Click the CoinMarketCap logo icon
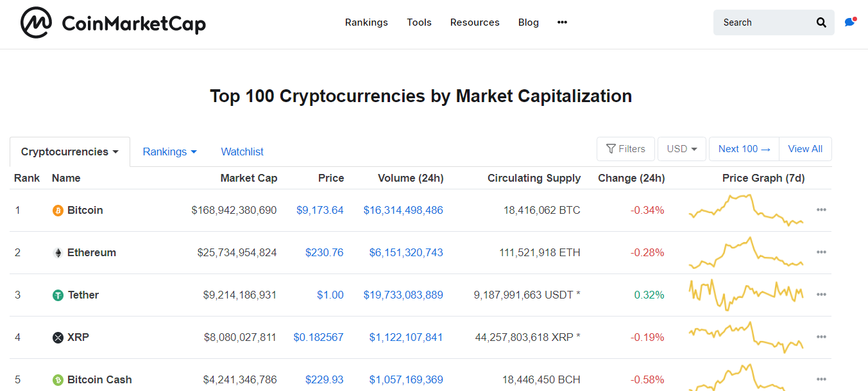Viewport: 868px width, 391px height. click(x=35, y=22)
